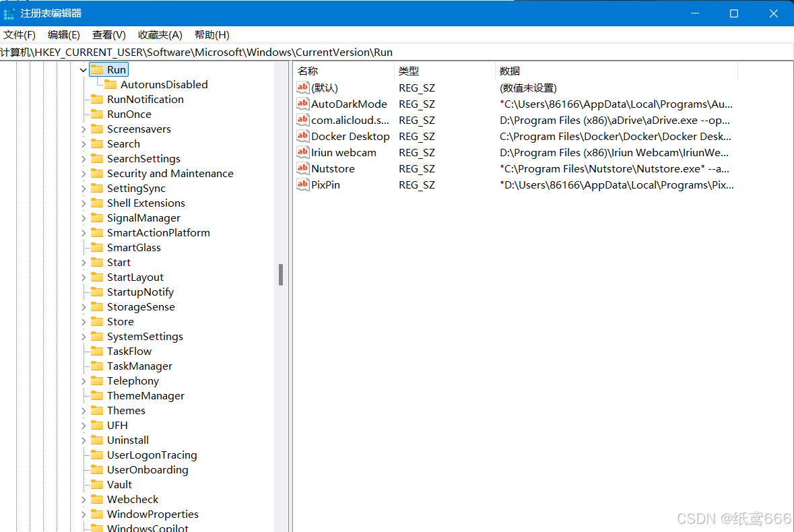
Task: Click the AutoDarkMode string value icon
Action: pyautogui.click(x=302, y=104)
